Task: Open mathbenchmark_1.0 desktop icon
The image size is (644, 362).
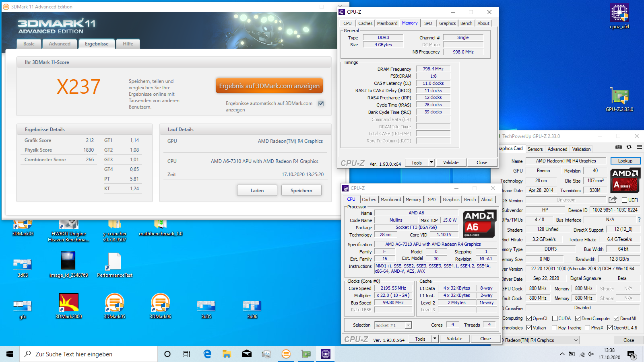Action: click(x=161, y=228)
